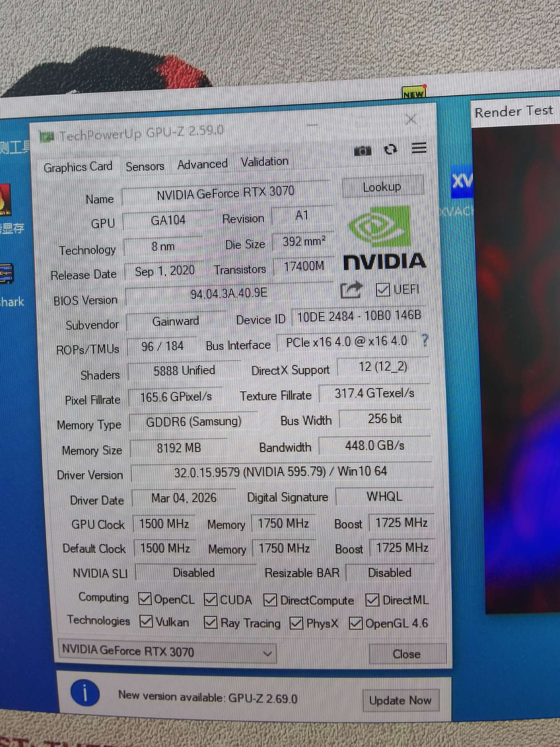
Task: Click the blue info icon in update bar
Action: tap(85, 694)
